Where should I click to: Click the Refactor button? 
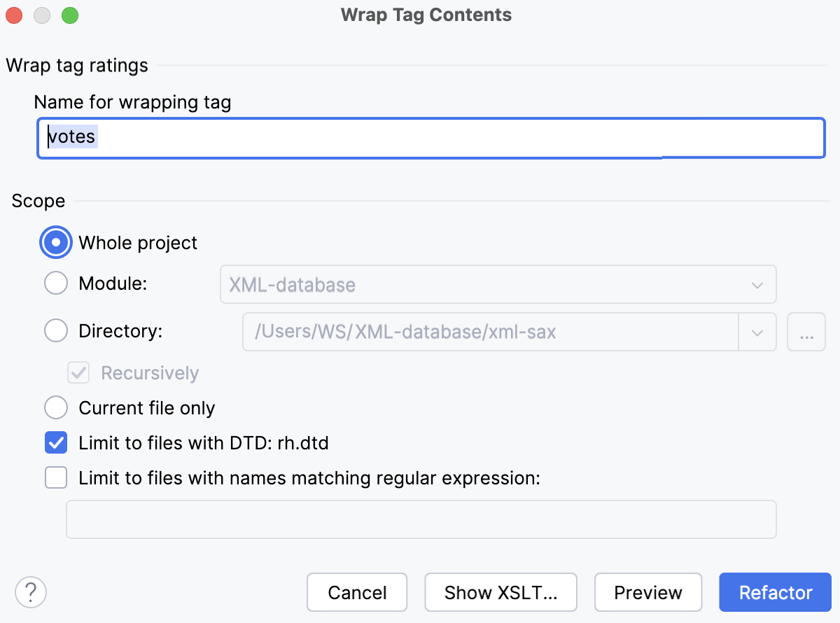[775, 592]
